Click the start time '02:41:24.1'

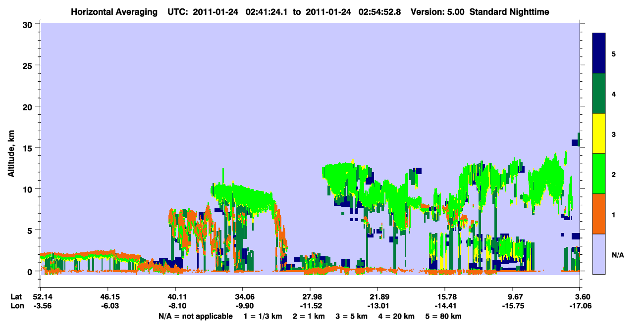266,11
